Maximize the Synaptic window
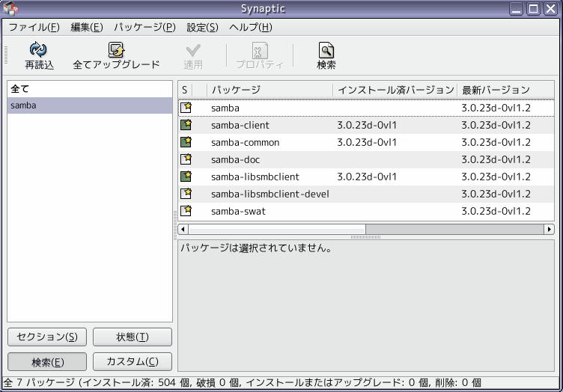This screenshot has width=563, height=392. (533, 9)
